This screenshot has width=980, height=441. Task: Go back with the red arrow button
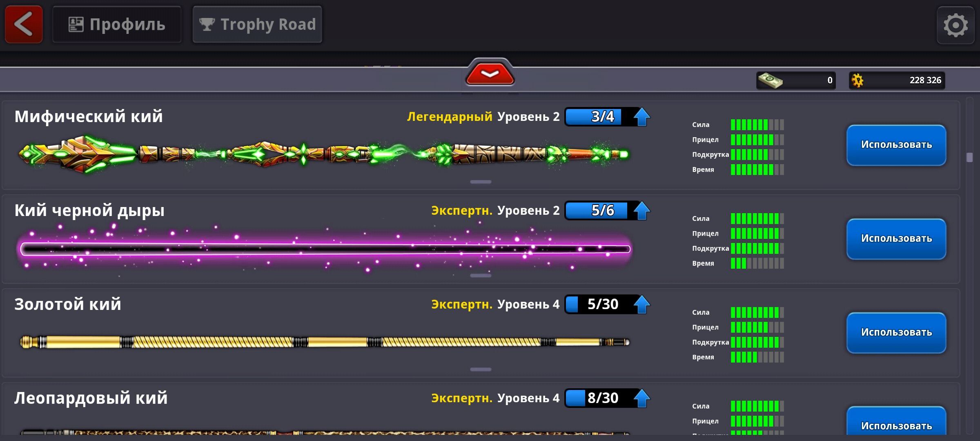click(24, 24)
